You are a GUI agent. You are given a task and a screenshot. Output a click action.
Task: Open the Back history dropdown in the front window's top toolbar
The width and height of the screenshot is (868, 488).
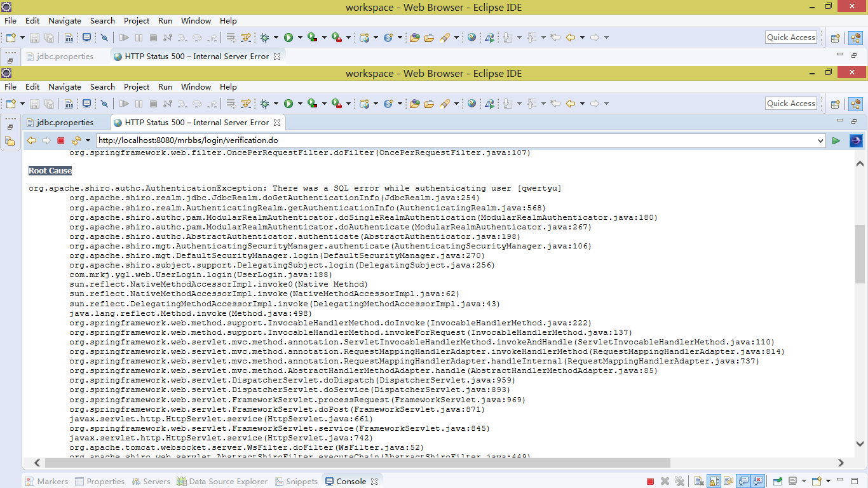click(x=582, y=104)
